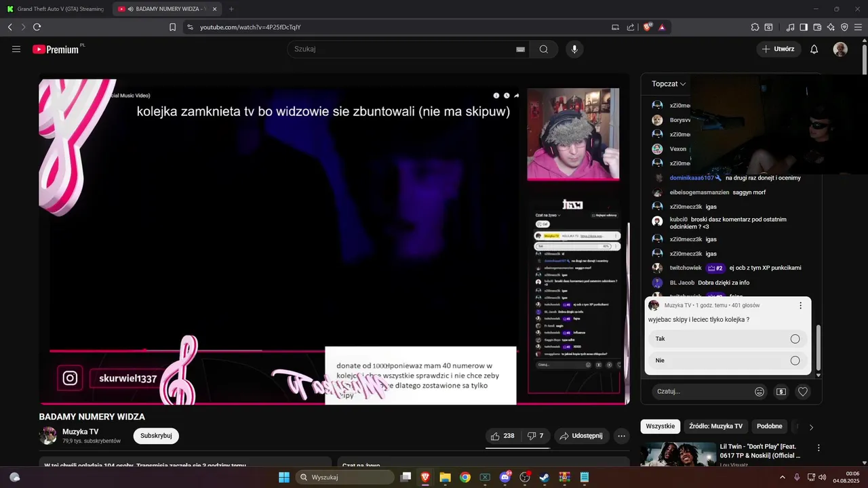This screenshot has width=868, height=488.
Task: Open the Brave main menu
Action: (x=859, y=27)
